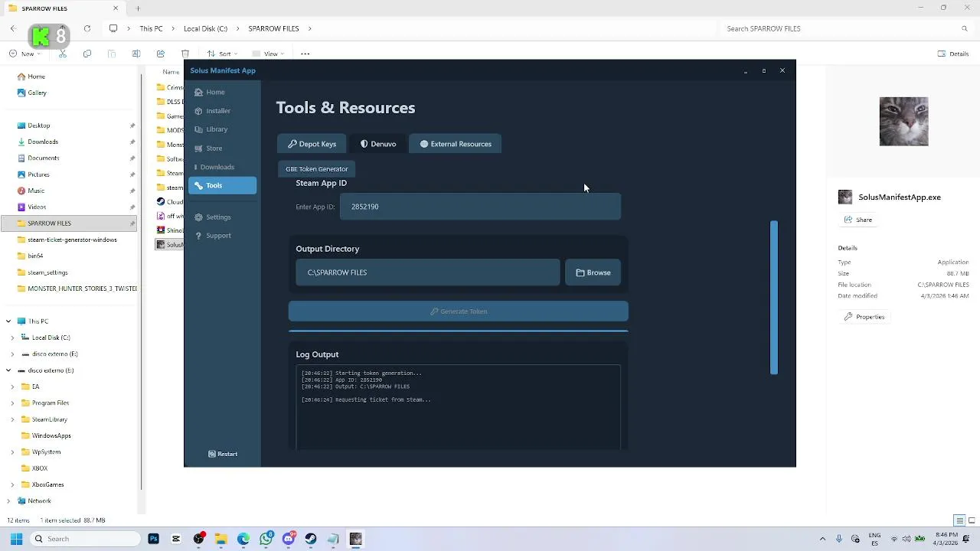Viewport: 980px width, 551px height.
Task: Collapse the This PC tree node
Action: tap(8, 321)
